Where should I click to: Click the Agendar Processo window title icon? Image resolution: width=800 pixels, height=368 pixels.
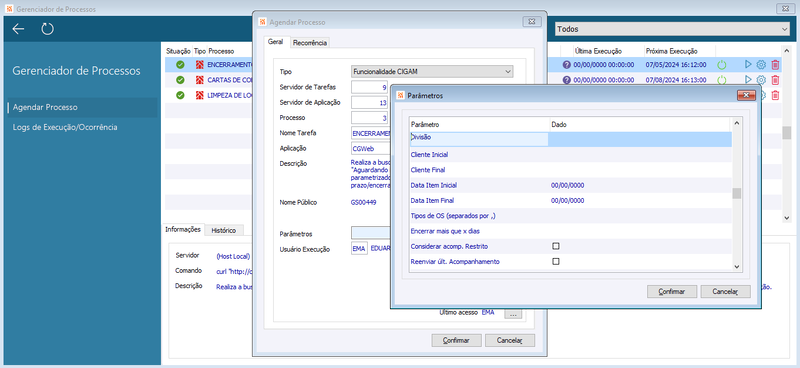(262, 22)
